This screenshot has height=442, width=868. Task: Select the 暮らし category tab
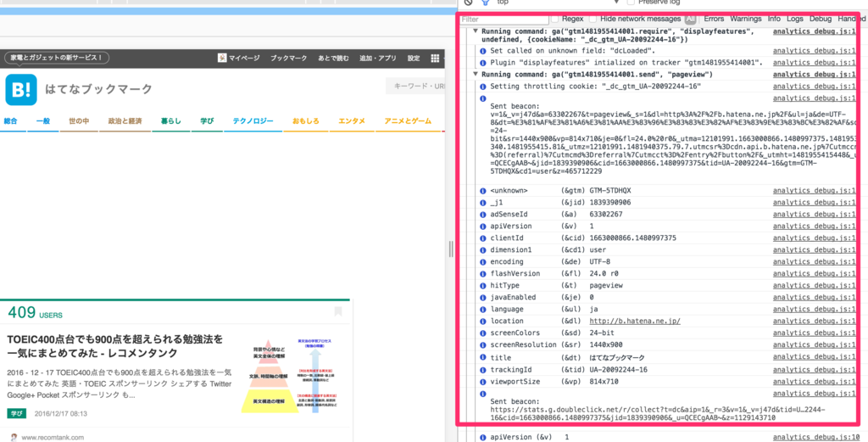[171, 120]
